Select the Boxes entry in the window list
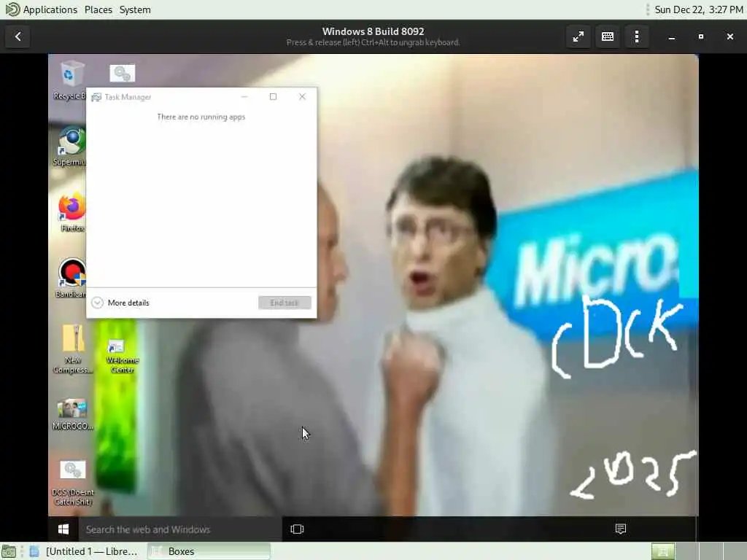 pos(209,551)
